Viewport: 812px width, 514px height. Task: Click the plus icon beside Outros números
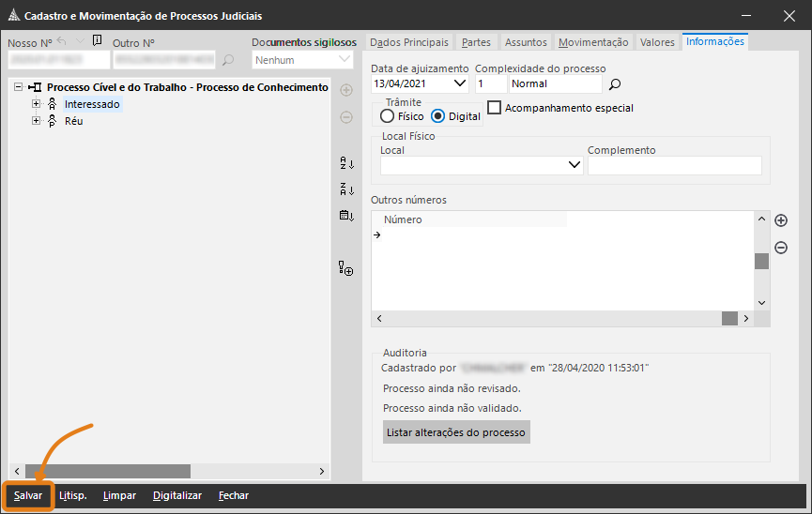click(x=780, y=220)
